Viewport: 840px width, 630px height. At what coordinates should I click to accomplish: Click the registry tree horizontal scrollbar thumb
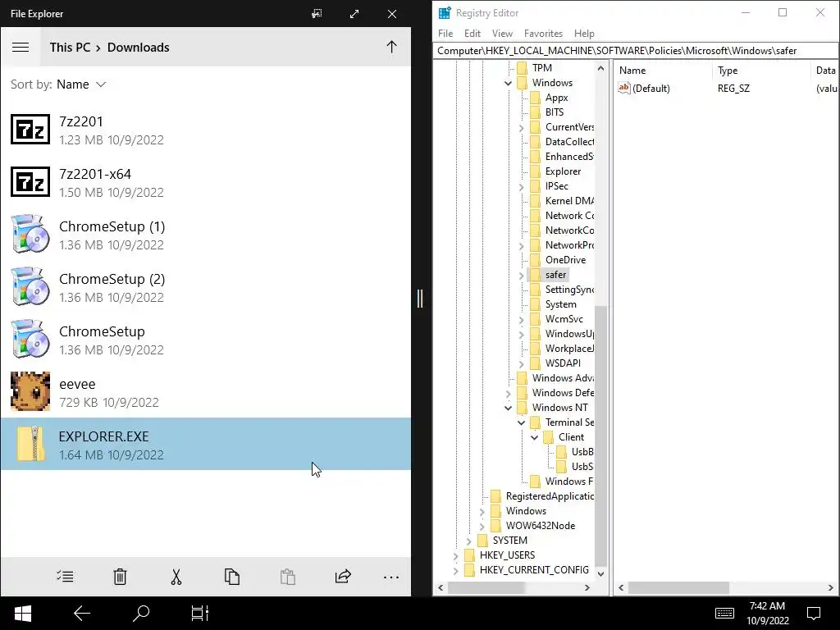coord(486,587)
